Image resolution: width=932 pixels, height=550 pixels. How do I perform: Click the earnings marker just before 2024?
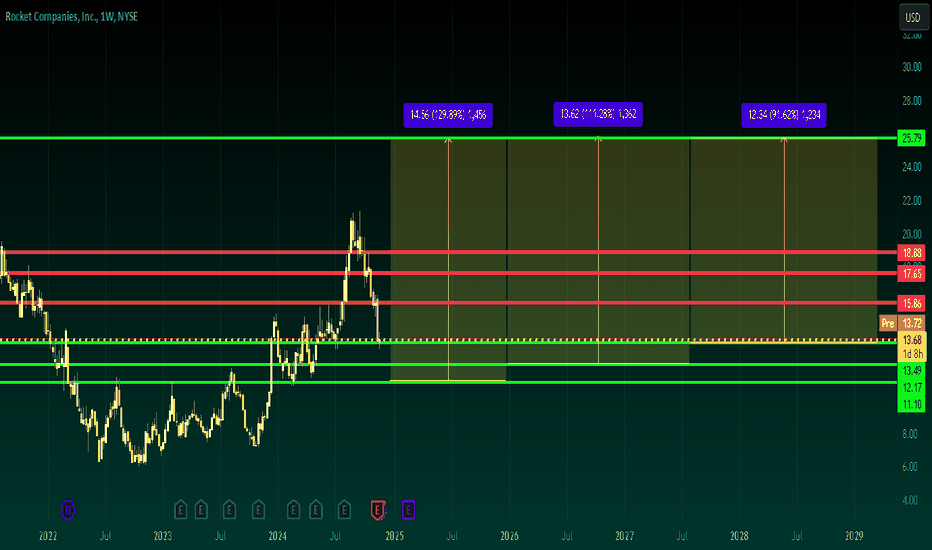pyautogui.click(x=258, y=510)
